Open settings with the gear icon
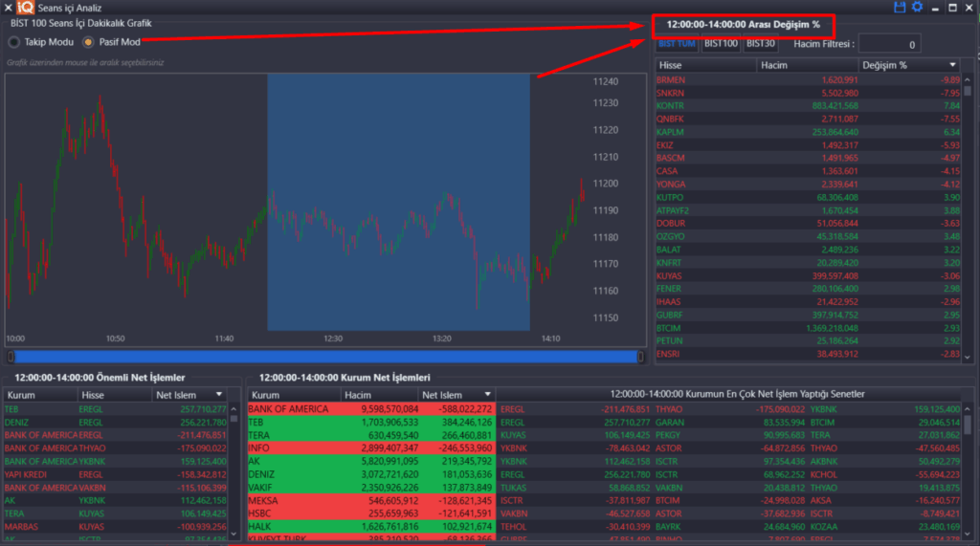Viewport: 980px width, 546px height. 917,7
